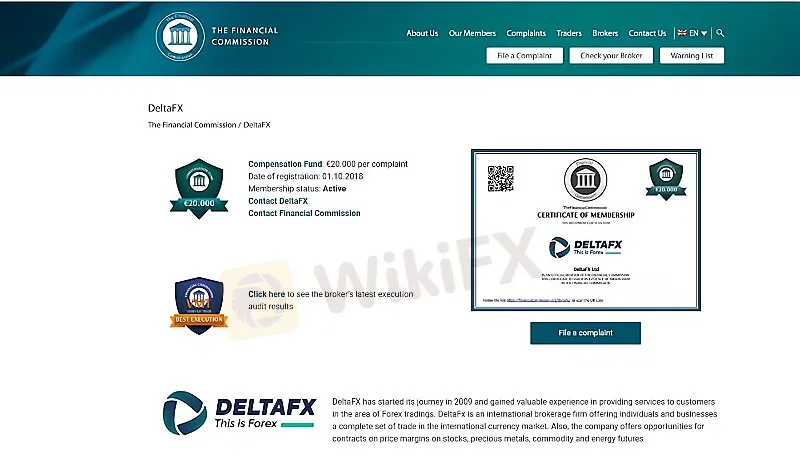Click the Compensation Fund link
800x457 pixels.
coord(285,164)
